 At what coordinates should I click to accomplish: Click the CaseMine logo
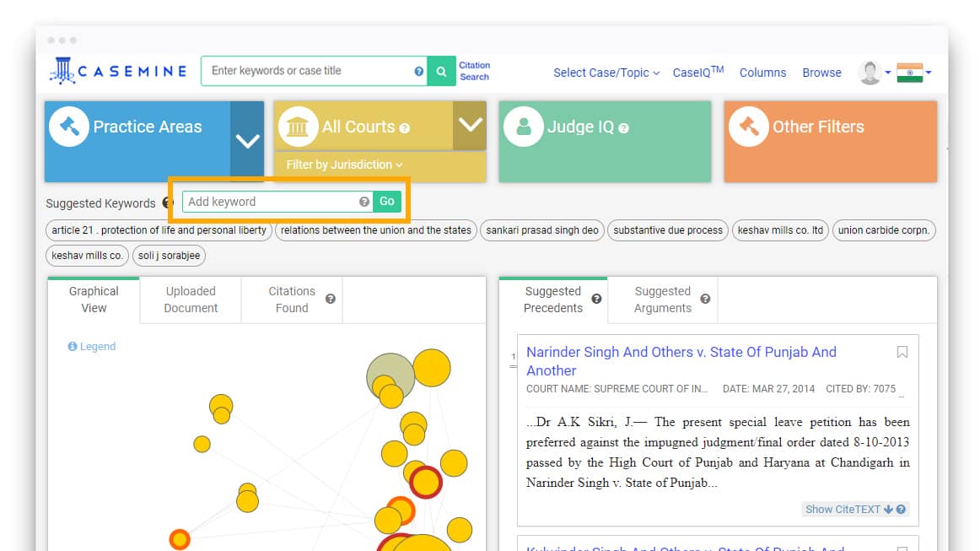point(117,71)
